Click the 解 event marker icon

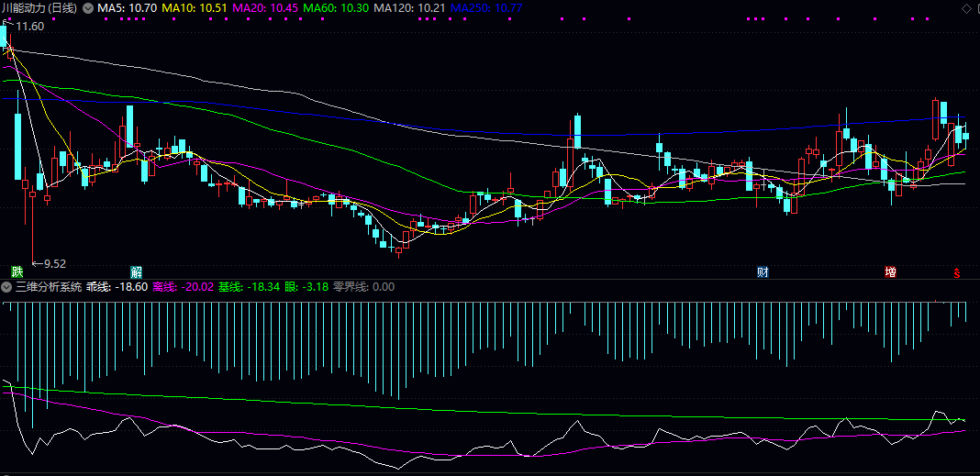(x=136, y=271)
